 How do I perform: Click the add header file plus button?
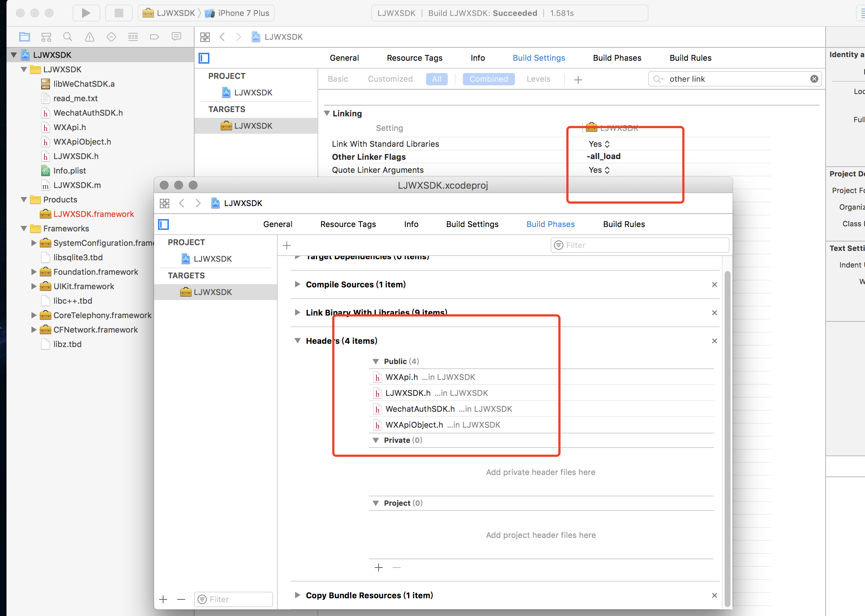(x=378, y=568)
